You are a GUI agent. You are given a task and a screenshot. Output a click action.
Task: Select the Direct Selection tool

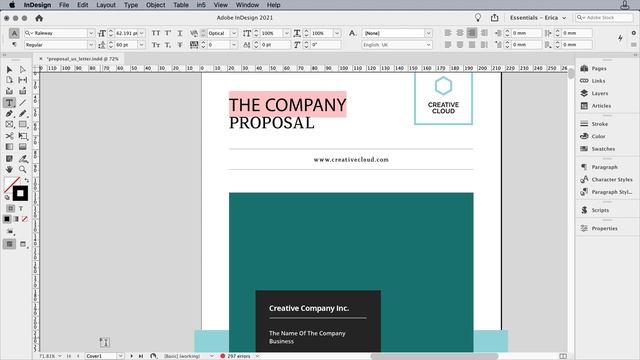[22, 70]
